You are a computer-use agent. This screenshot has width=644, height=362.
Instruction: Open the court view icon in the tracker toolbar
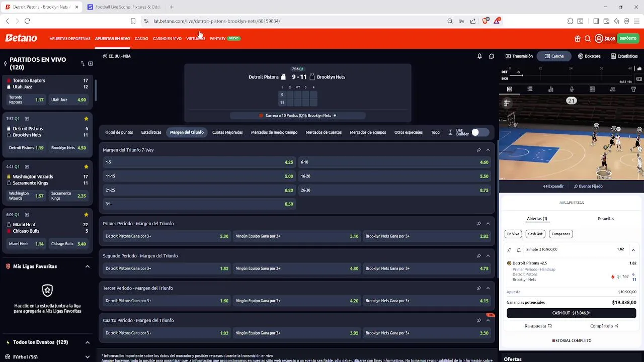pos(509,89)
